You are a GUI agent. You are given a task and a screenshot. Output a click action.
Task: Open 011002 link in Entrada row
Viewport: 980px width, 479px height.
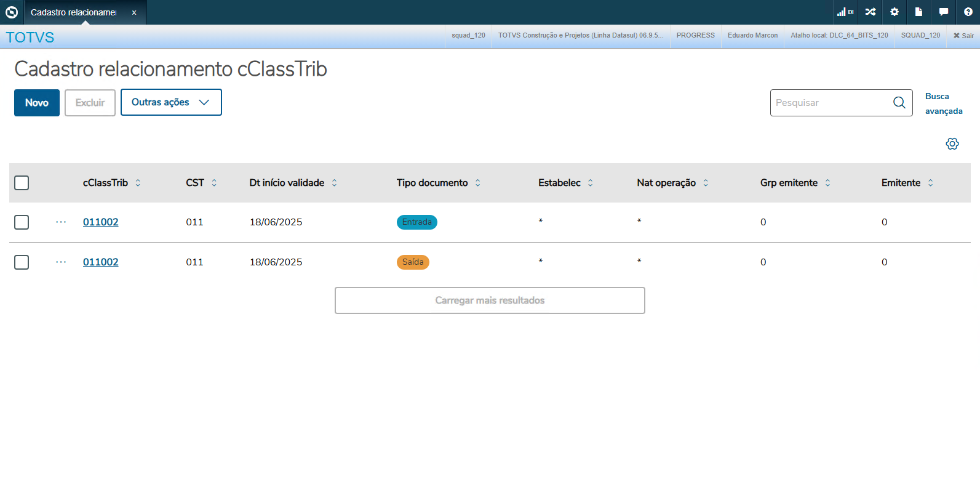click(x=101, y=222)
